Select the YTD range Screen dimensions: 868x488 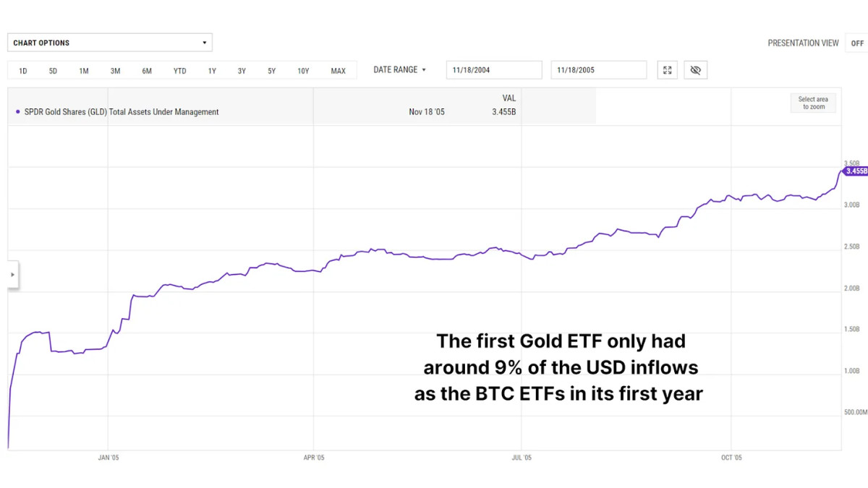click(180, 71)
